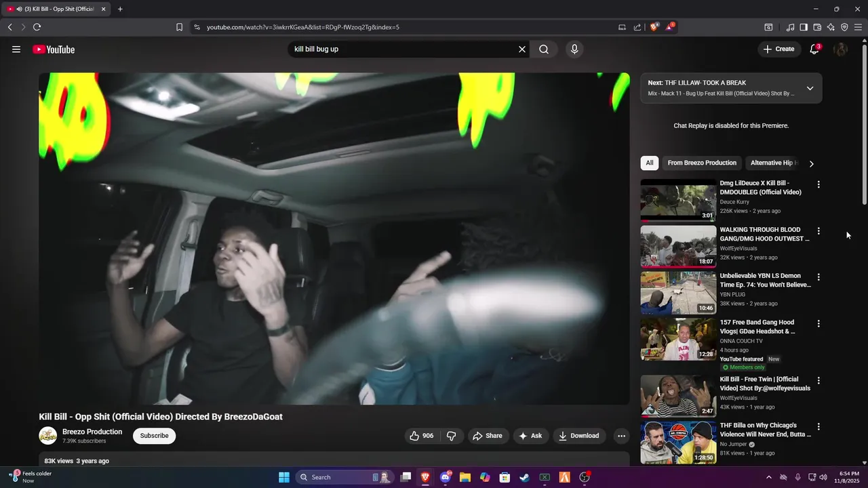Open options for THF Billa No Jumper video
This screenshot has height=488, width=868.
click(818, 426)
